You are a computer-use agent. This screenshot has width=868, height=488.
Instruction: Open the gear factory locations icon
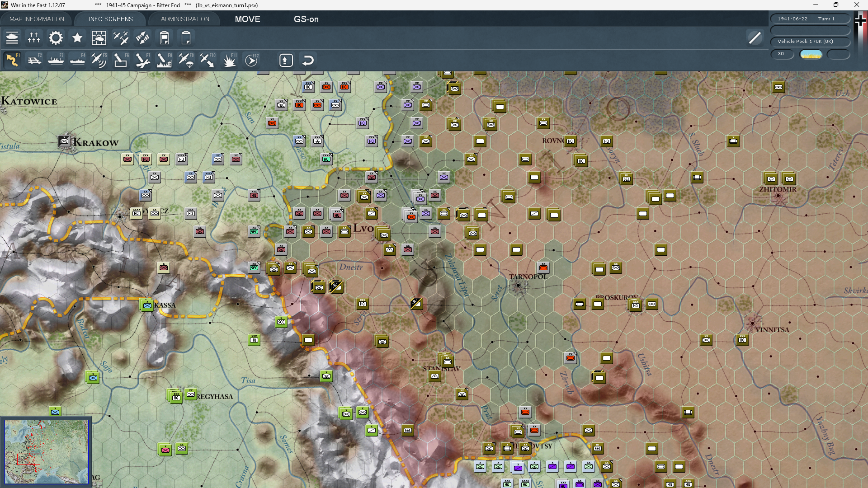(56, 38)
